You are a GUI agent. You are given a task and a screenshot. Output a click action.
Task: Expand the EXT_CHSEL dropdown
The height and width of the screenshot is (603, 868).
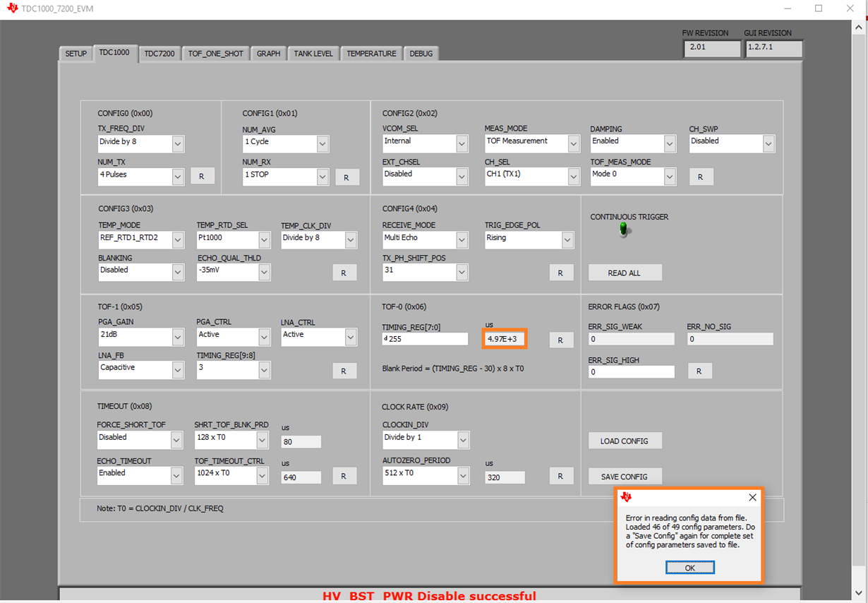(x=462, y=177)
